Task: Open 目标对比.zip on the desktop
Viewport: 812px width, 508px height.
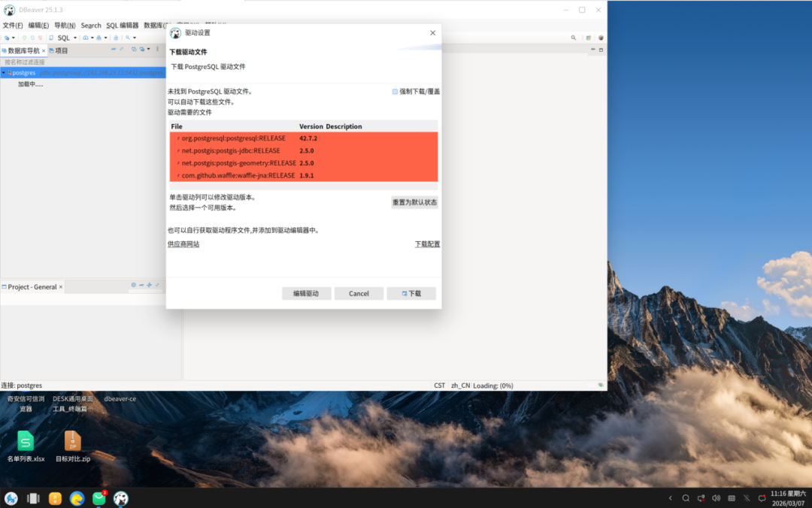Action: click(x=72, y=446)
